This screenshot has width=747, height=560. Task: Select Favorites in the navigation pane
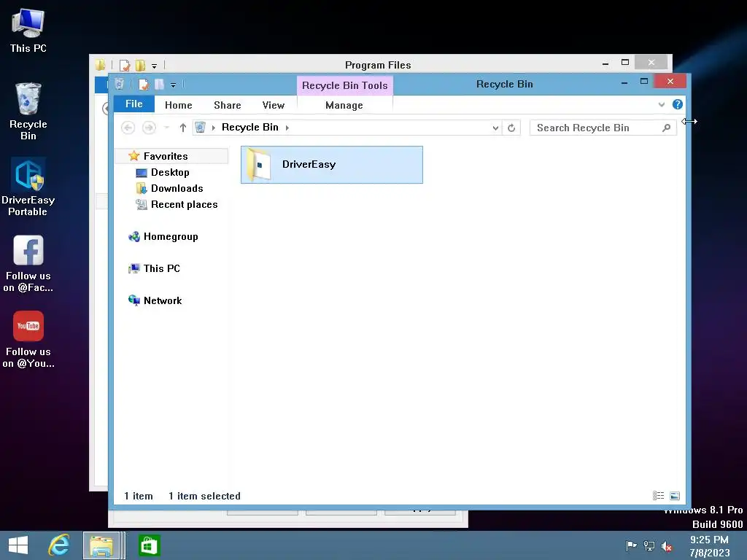click(166, 156)
